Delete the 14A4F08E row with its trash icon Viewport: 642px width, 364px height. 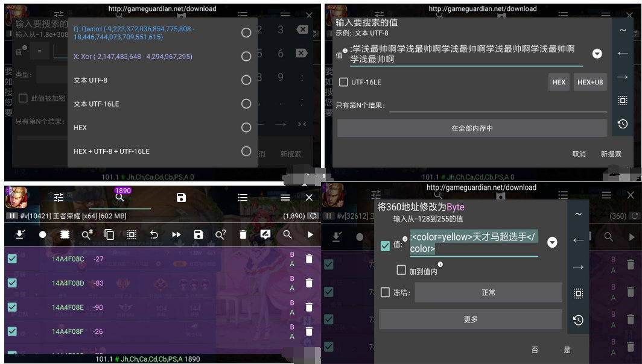[x=309, y=307]
